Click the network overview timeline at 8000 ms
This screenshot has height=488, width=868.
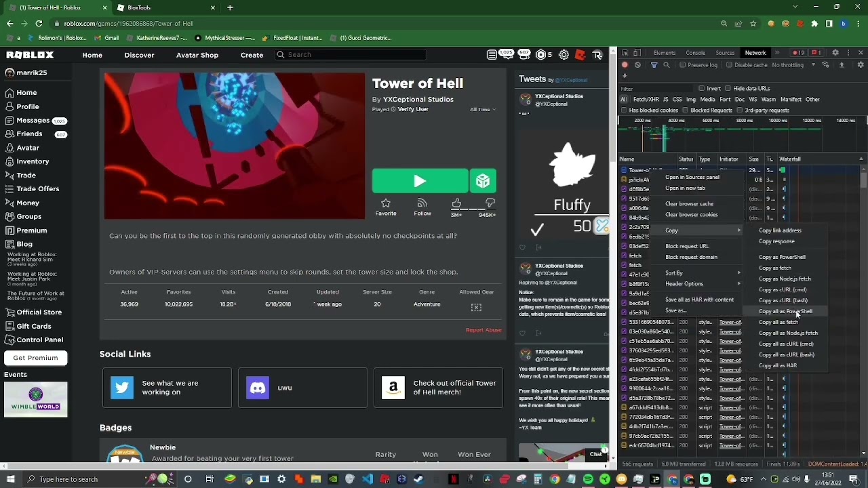tap(745, 121)
